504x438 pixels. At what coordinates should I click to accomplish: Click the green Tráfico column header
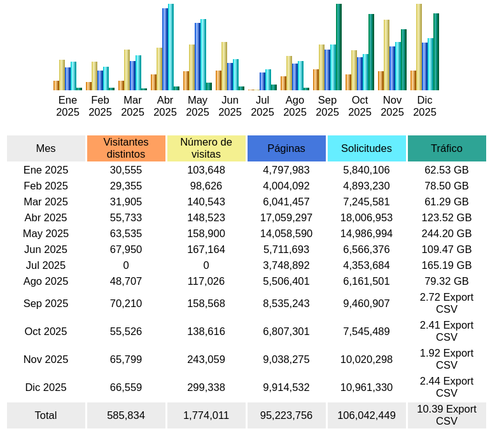(x=447, y=148)
